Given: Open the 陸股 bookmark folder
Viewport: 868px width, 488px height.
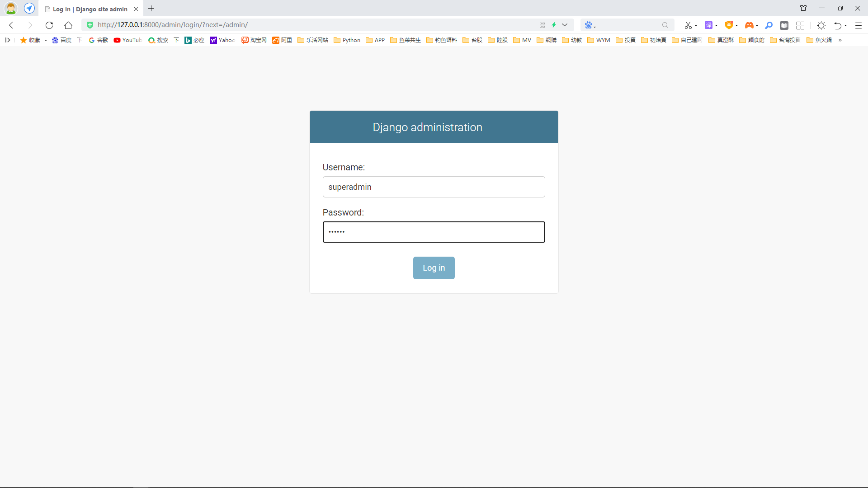Looking at the screenshot, I should tap(498, 40).
